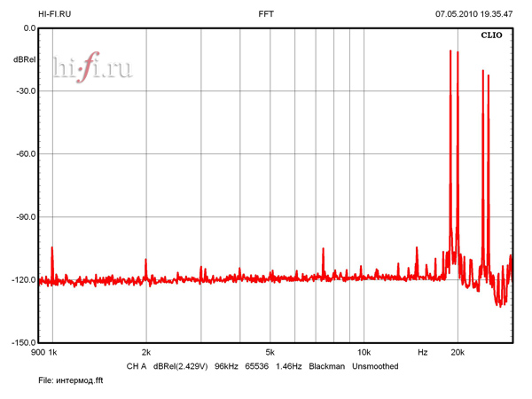The image size is (532, 399).
Task: Click the 20k frequency axis label
Action: click(x=458, y=352)
